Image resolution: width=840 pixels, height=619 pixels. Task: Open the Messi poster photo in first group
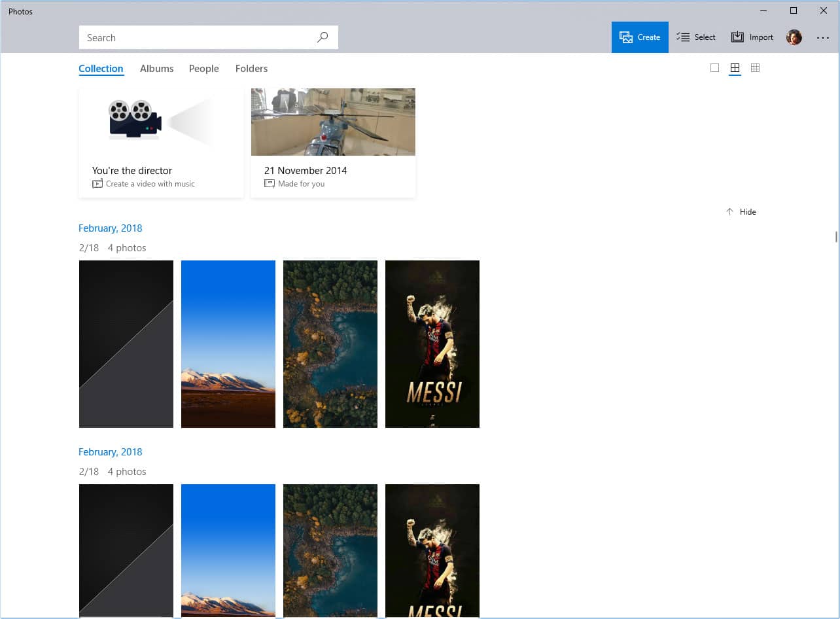coord(432,344)
